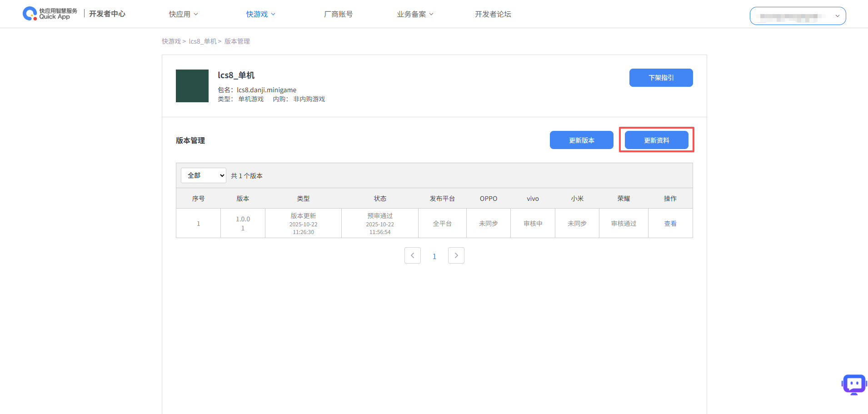
Task: Open the chatbot assistant icon
Action: [x=854, y=384]
